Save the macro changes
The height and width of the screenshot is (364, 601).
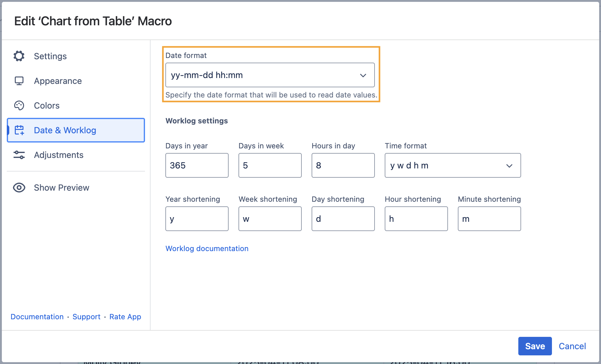535,346
